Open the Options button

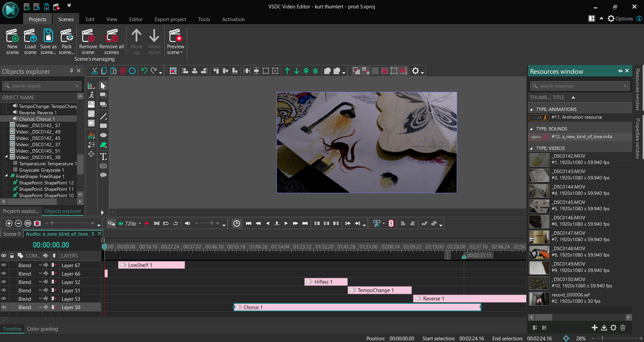click(621, 18)
